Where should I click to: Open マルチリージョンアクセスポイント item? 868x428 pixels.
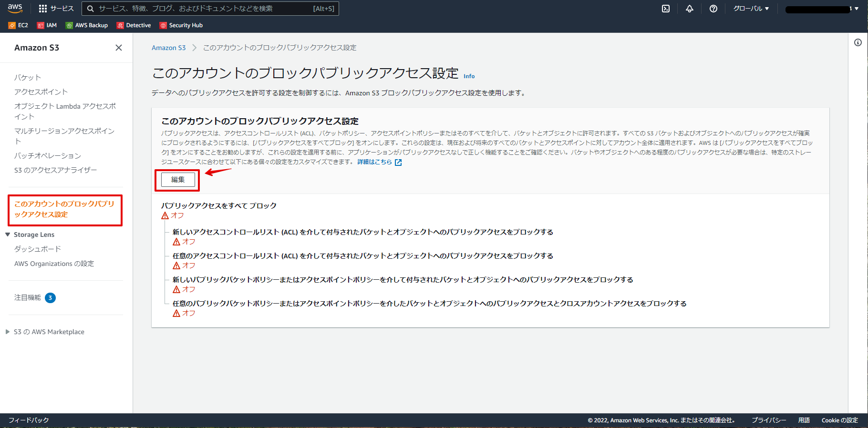point(64,136)
